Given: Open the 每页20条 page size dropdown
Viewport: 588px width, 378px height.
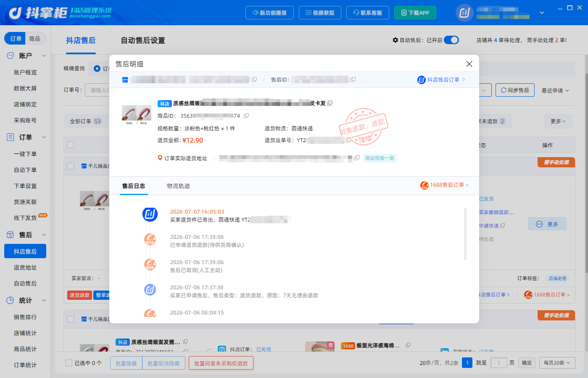Looking at the screenshot, I should [557, 362].
